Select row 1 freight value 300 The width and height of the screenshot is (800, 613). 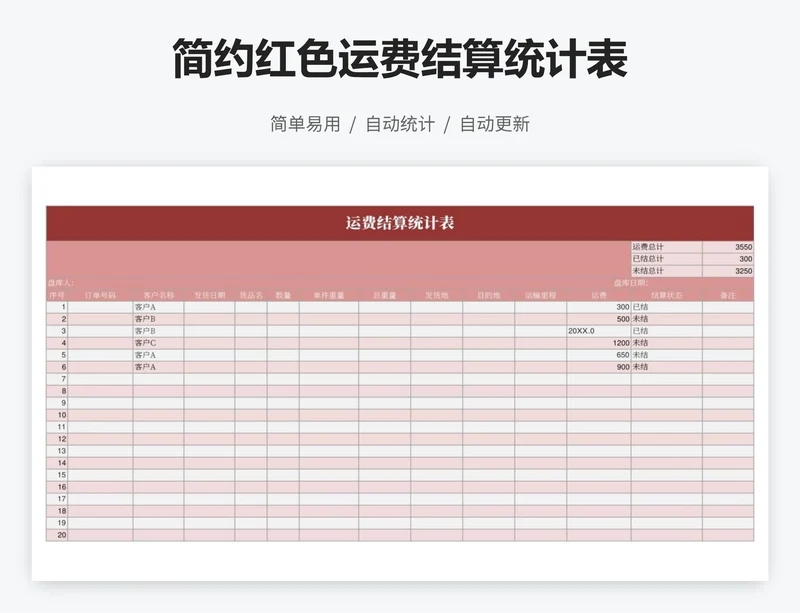click(x=599, y=307)
